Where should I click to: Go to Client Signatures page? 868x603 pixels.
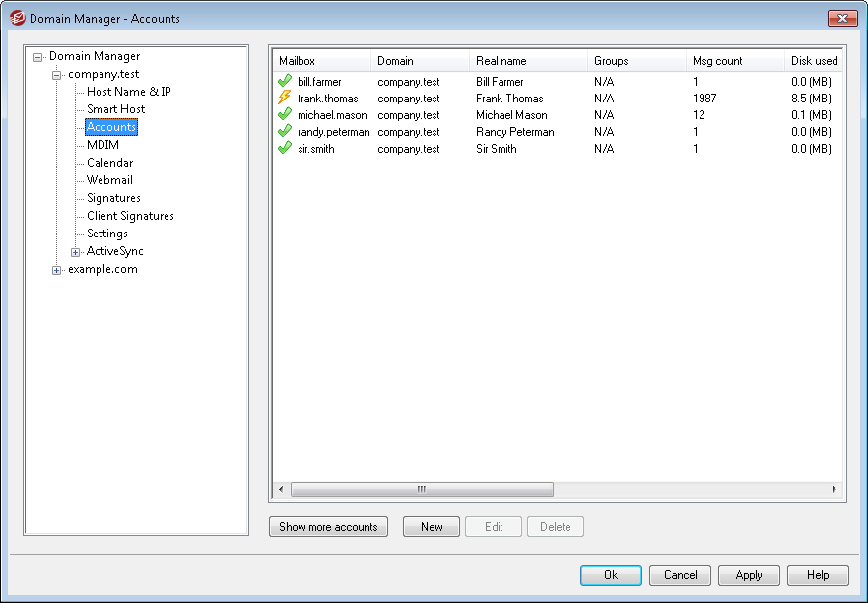[130, 216]
